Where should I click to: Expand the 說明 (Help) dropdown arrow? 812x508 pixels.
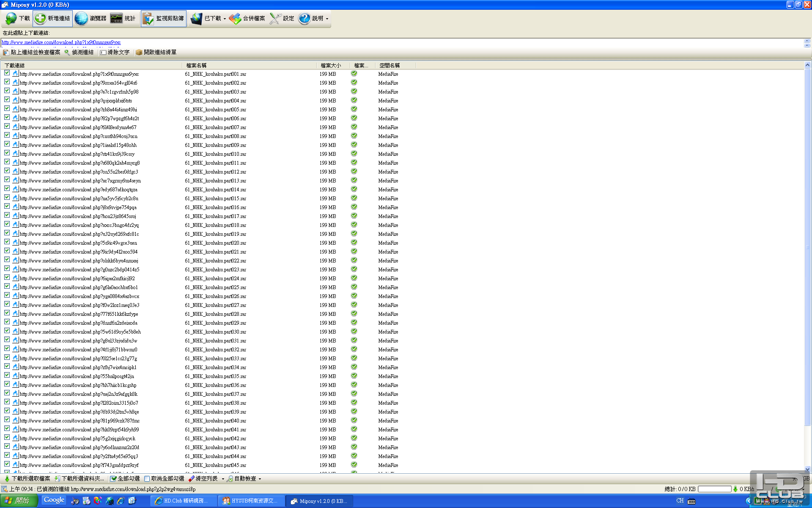click(x=327, y=19)
